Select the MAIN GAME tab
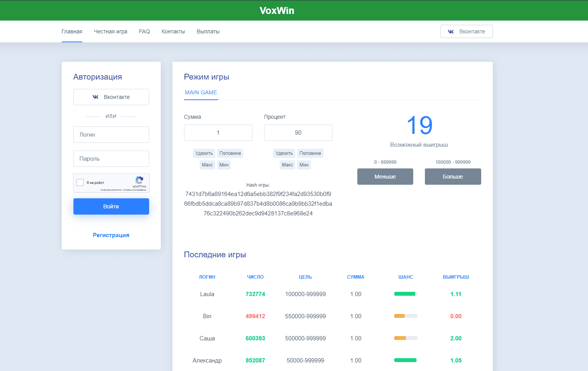Screen dimensions: 588x371 pos(201,92)
